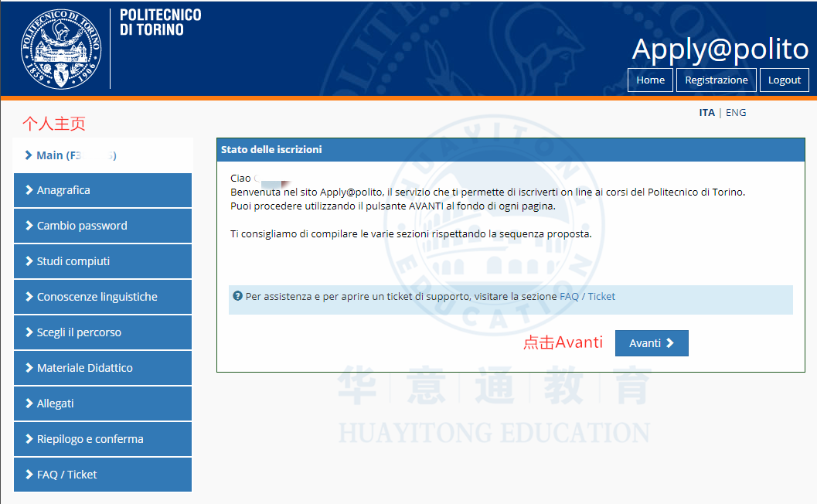Click the Stato delle iscrizioni panel header
This screenshot has width=817, height=504.
coord(511,150)
